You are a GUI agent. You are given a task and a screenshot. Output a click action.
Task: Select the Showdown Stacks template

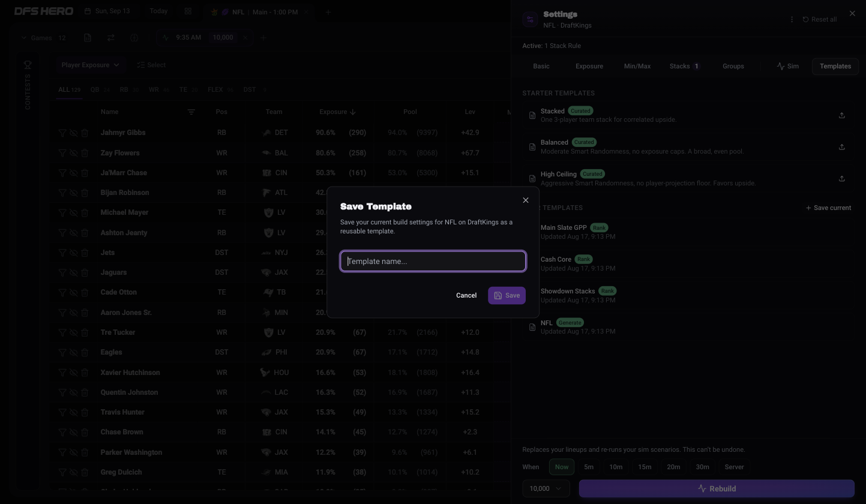pos(688,295)
